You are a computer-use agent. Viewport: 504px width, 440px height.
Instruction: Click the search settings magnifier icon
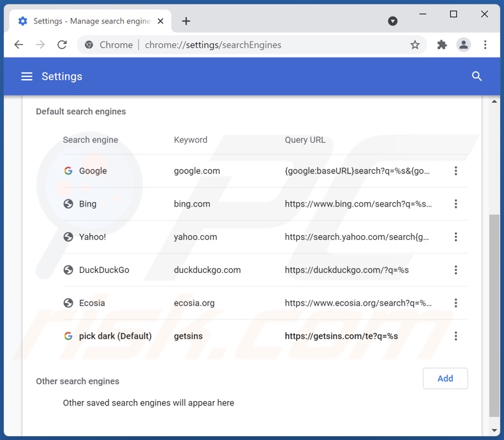tap(477, 77)
